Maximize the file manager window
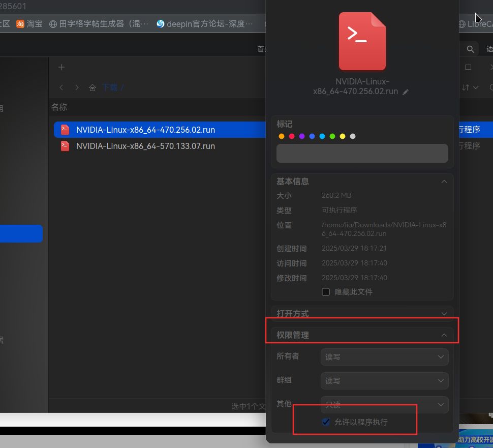Image resolution: width=493 pixels, height=448 pixels. click(468, 67)
